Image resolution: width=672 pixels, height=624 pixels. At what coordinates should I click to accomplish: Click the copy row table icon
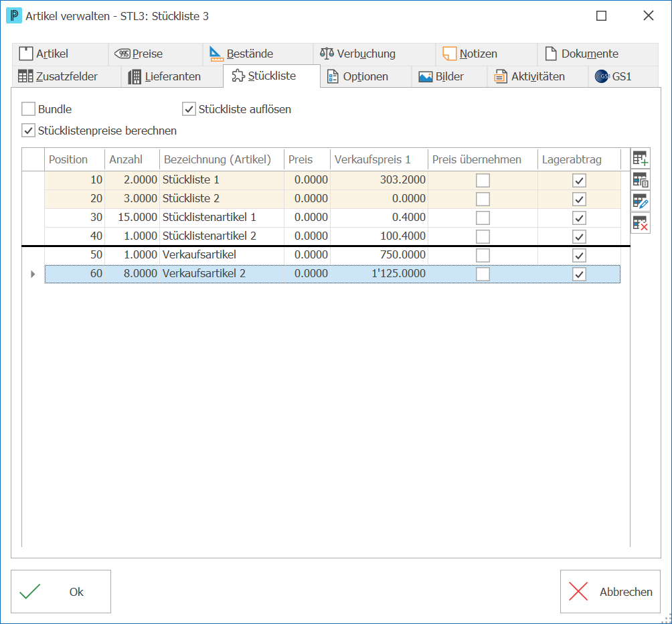tap(641, 180)
